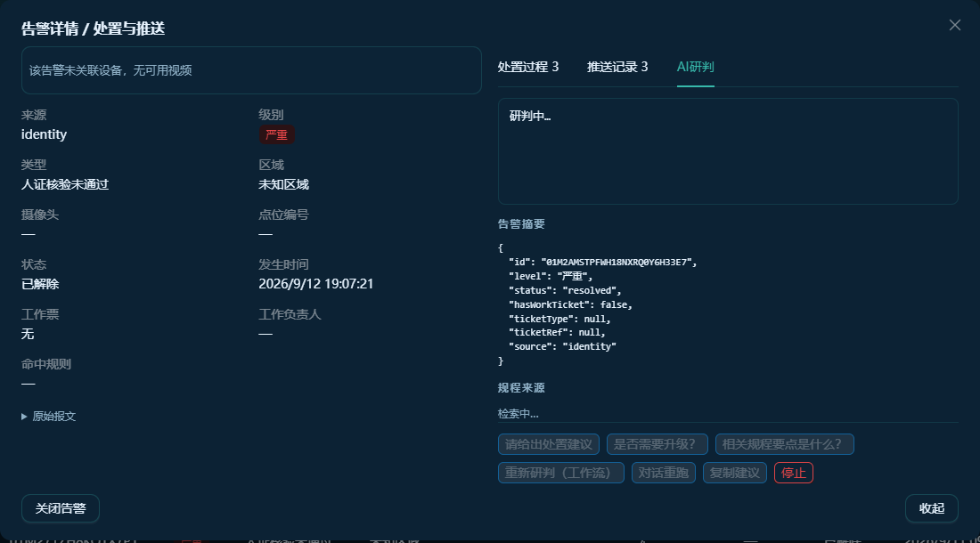
Task: Click the 摄像头 label
Action: coord(40,214)
